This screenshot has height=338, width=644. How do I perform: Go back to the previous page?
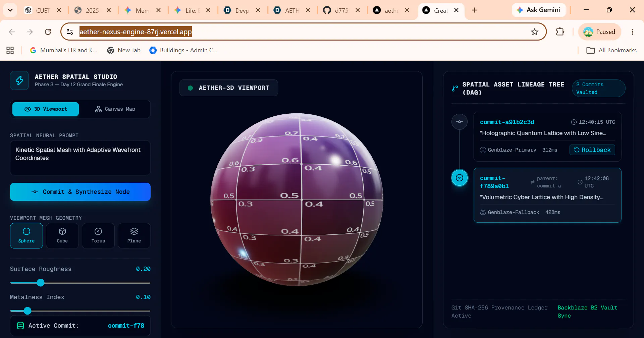pos(12,32)
